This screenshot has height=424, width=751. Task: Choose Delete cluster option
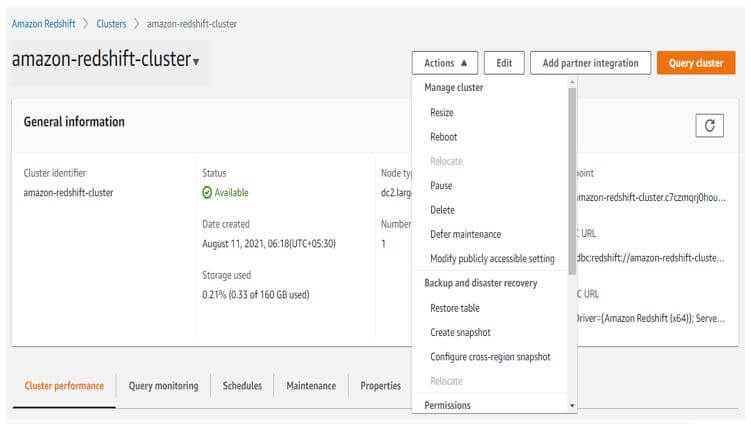[442, 210]
